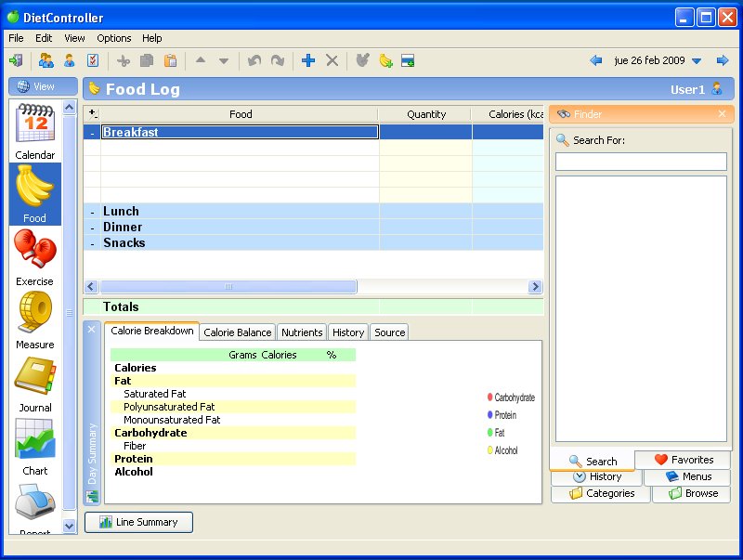This screenshot has height=560, width=743.
Task: Select the Food banana sidebar icon
Action: coord(35,194)
